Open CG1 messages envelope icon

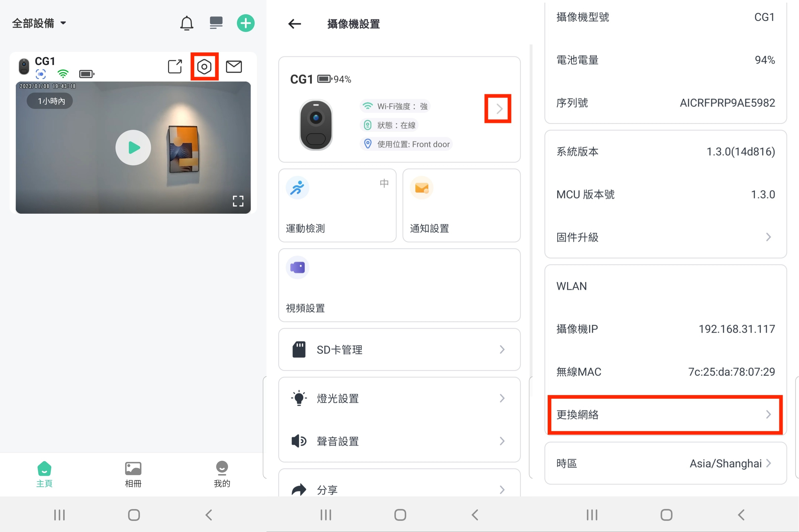tap(234, 67)
